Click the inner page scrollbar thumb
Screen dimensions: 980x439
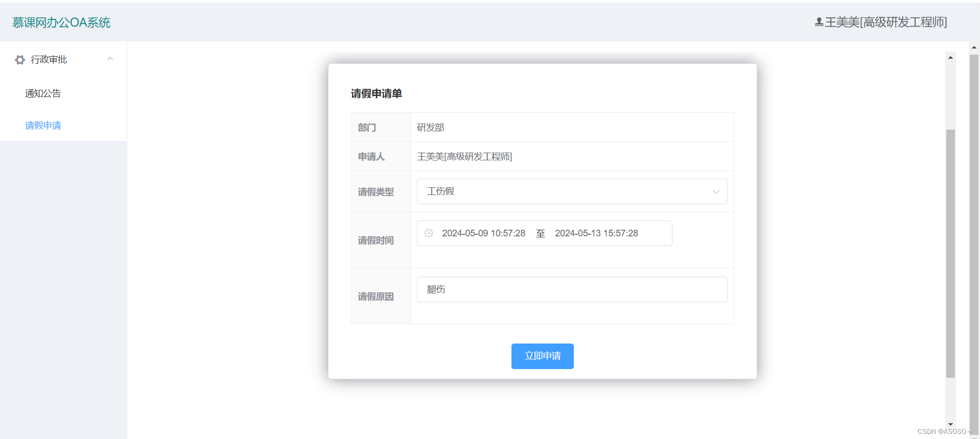tap(950, 254)
